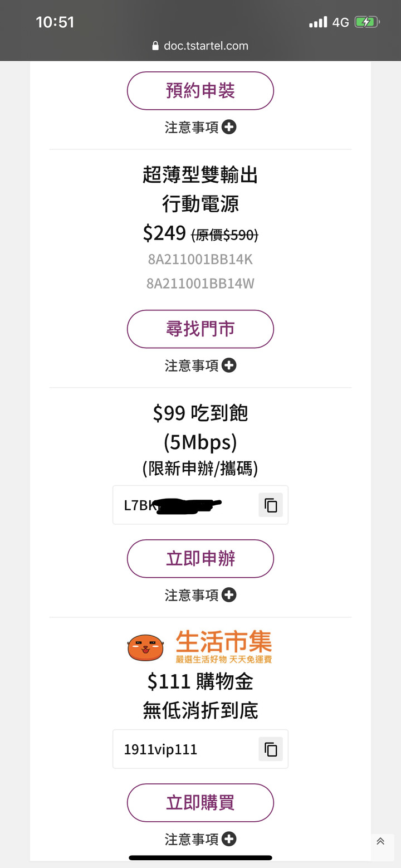Screen dimensions: 401x868
Task: Copy the L7BK promo code
Action: click(271, 505)
